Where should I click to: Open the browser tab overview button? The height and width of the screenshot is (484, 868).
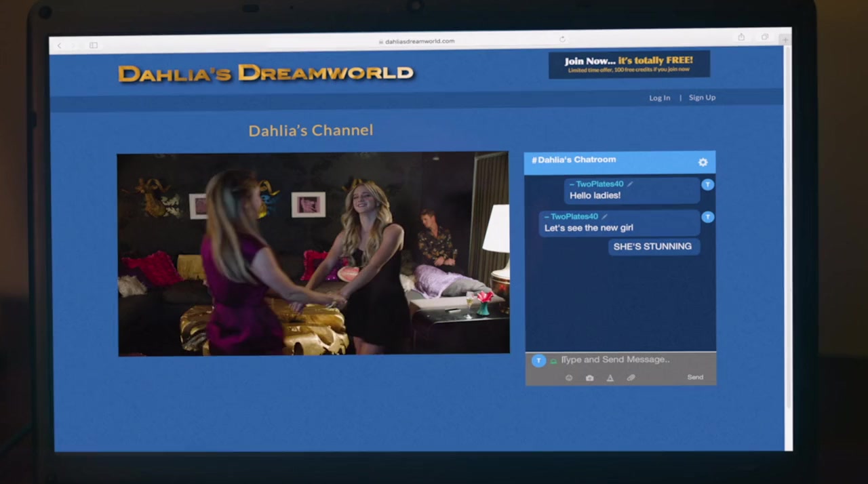coord(764,37)
